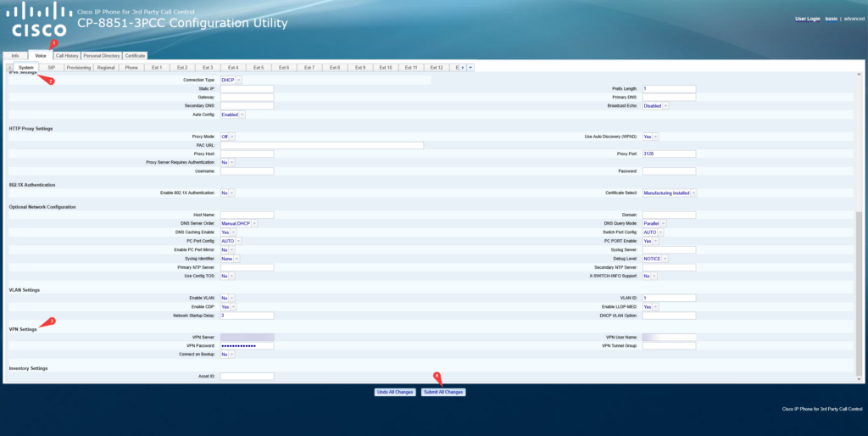Viewport: 868px width, 436px height.
Task: Switch to the Phone sub-tab
Action: (131, 68)
